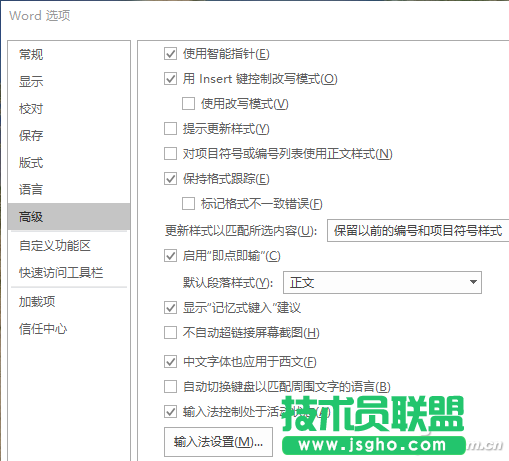Screen dimensions: 509x461
Task: Enable 不自动超链接屏幕截图 checkbox
Action: (170, 333)
